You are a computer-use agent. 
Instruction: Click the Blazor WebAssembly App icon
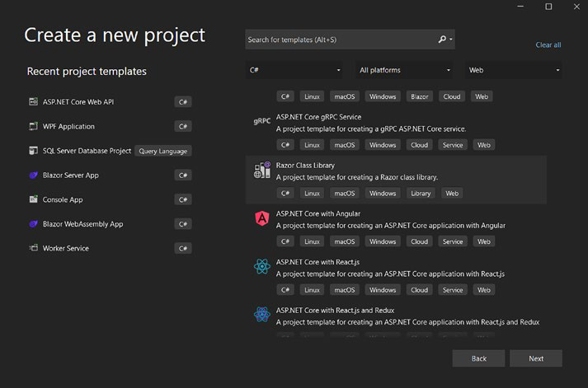tap(33, 224)
